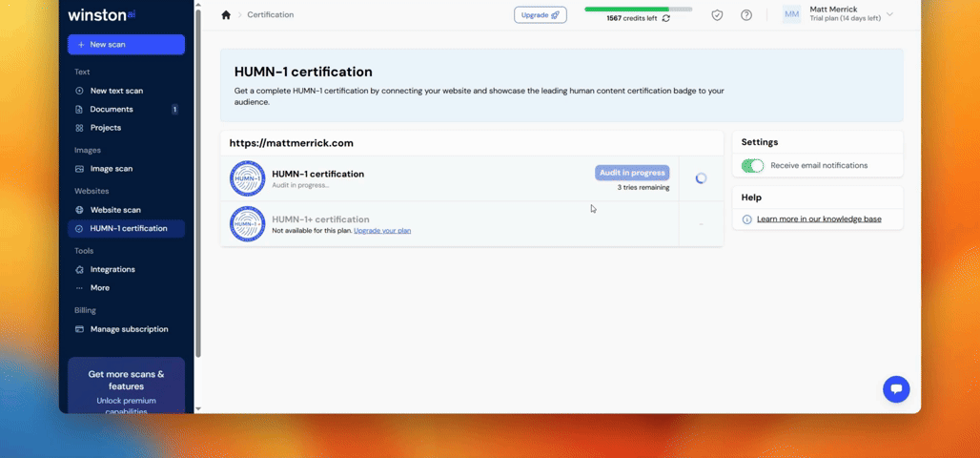Click the info icon in Help panel

[x=746, y=219]
